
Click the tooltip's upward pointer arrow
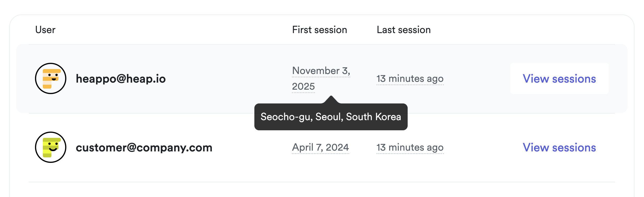pos(331,100)
